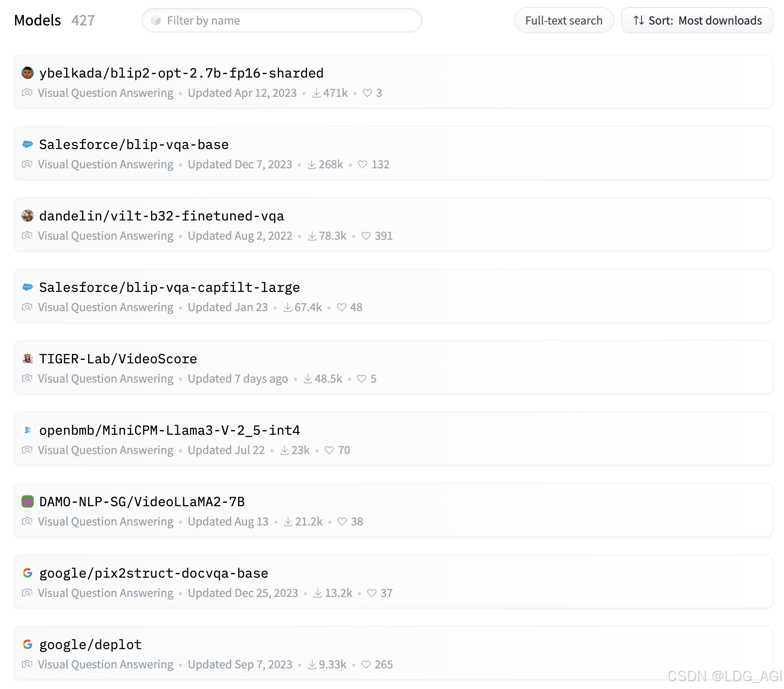Click the download icon next to 78.3k
The image size is (784, 689).
pyautogui.click(x=312, y=236)
